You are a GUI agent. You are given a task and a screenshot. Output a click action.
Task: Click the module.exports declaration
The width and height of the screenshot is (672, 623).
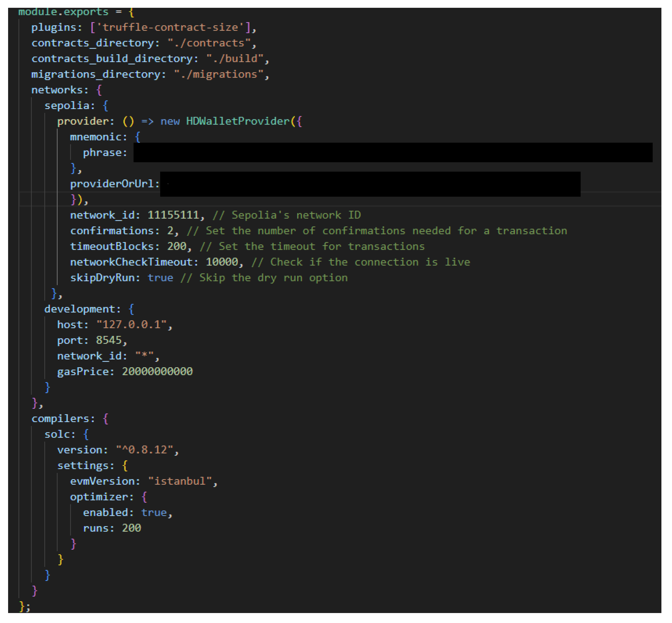point(63,12)
